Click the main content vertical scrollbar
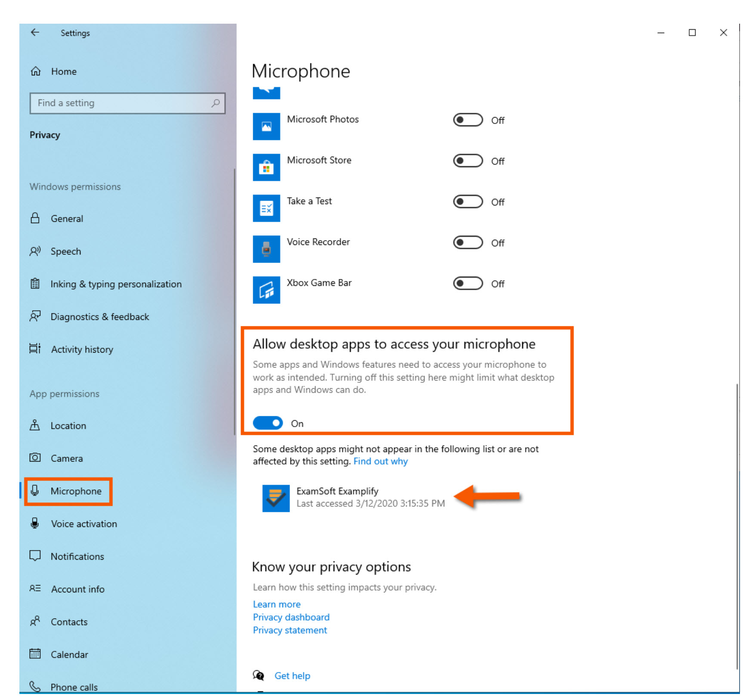749x700 pixels. pyautogui.click(x=737, y=527)
